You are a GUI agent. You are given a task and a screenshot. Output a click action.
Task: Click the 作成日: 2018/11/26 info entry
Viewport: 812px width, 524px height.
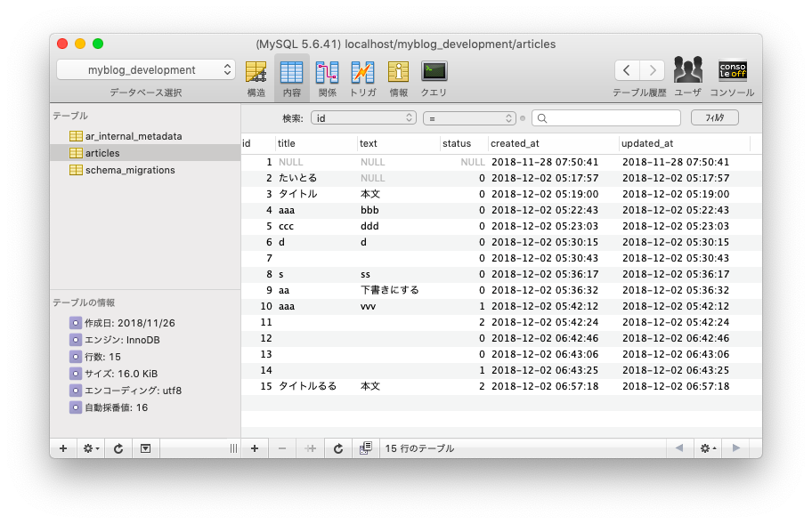pos(122,323)
